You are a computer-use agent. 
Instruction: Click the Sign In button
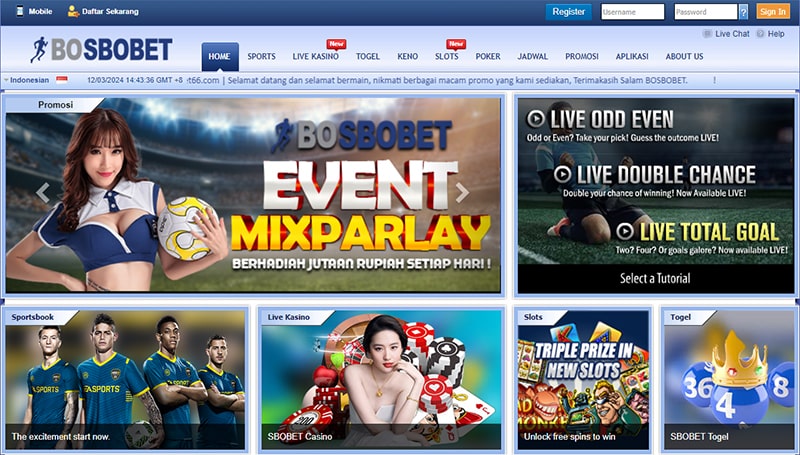(x=773, y=12)
